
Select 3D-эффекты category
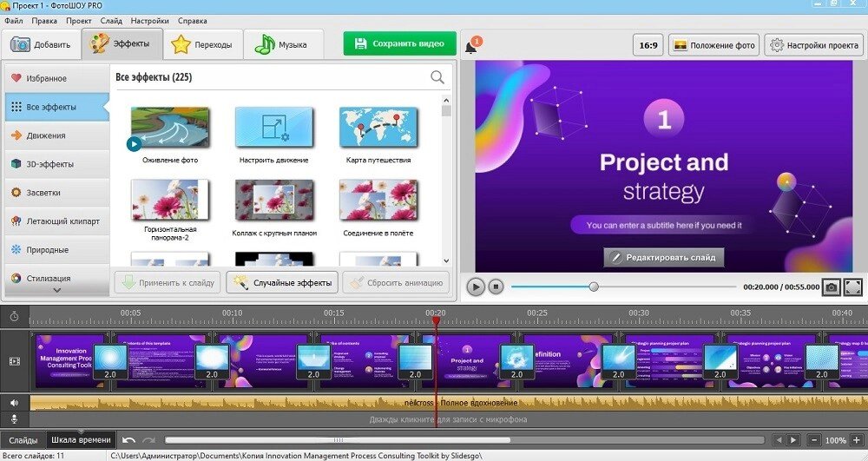57,164
